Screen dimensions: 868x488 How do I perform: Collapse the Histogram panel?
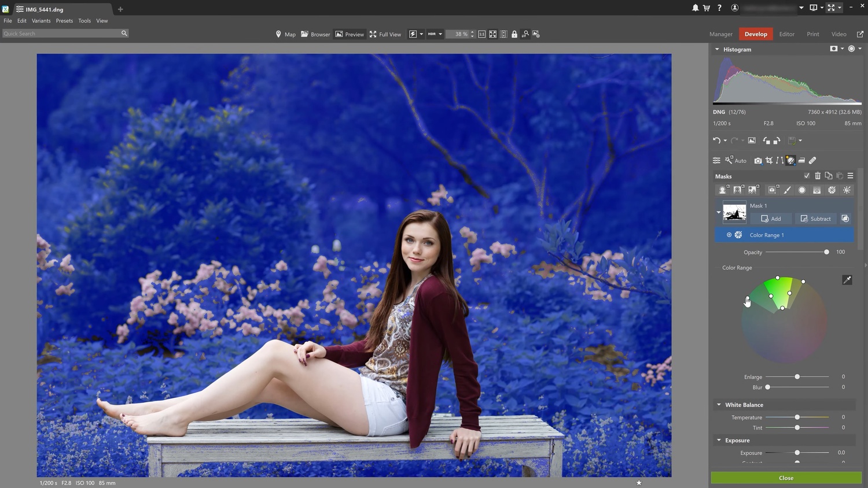click(x=717, y=49)
